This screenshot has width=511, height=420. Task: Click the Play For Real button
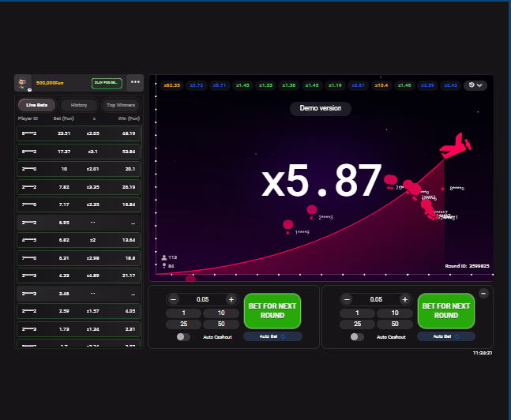pos(107,83)
